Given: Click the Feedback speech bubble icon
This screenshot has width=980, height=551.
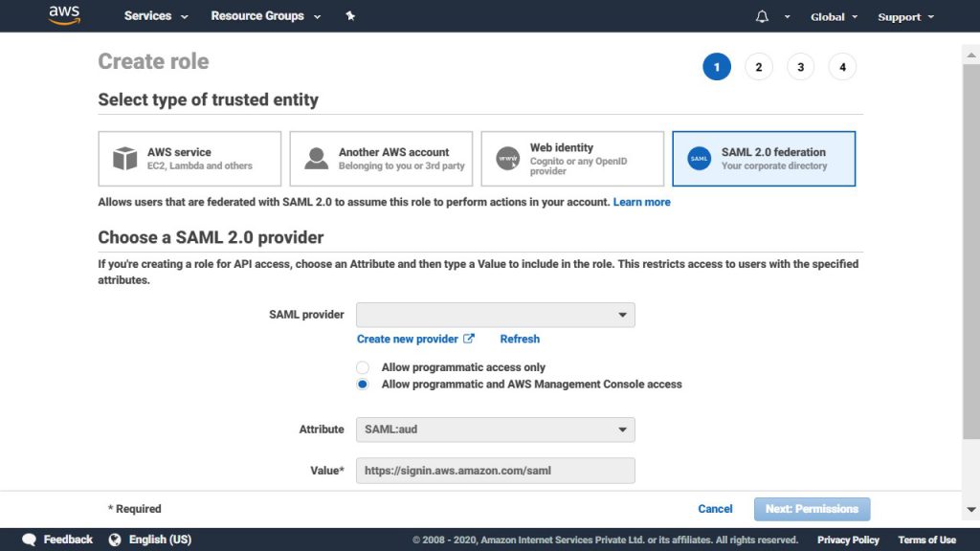Looking at the screenshot, I should [x=29, y=539].
